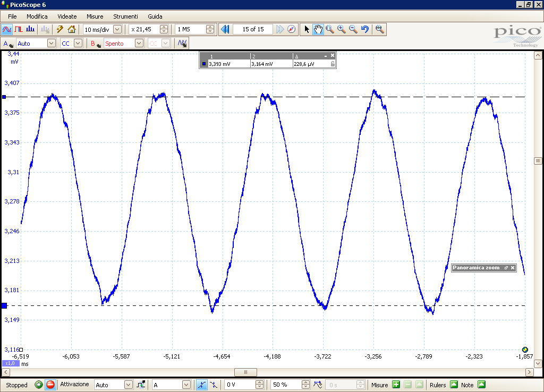Minimize the ruler legend box
The height and width of the screenshot is (392, 544).
click(326, 55)
